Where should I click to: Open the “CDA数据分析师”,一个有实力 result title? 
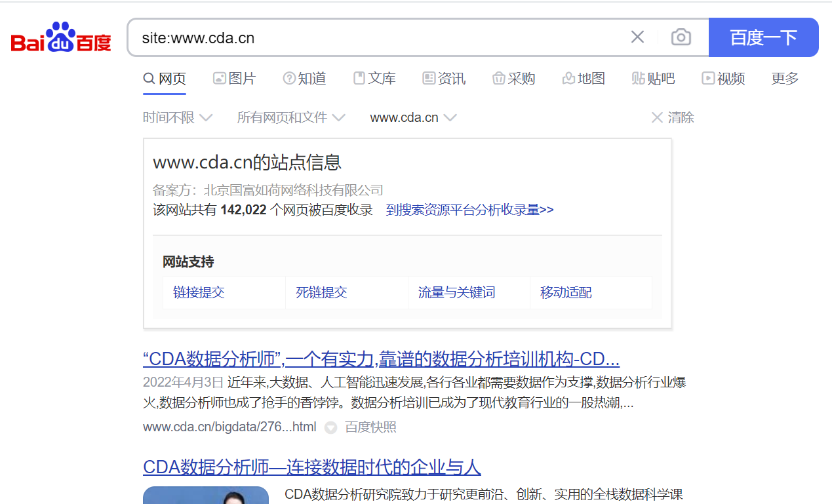click(x=381, y=359)
